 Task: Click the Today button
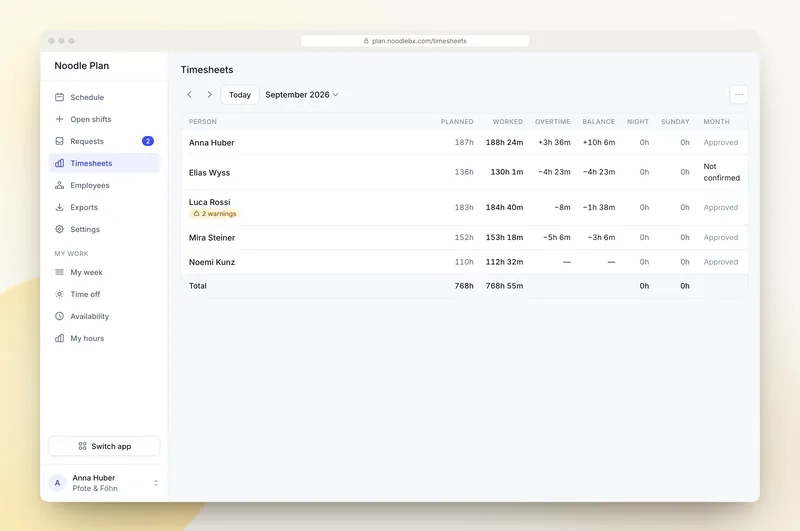(x=240, y=95)
